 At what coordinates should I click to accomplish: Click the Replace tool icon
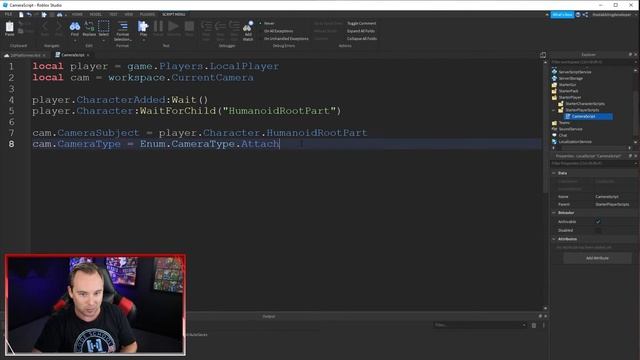click(x=89, y=27)
